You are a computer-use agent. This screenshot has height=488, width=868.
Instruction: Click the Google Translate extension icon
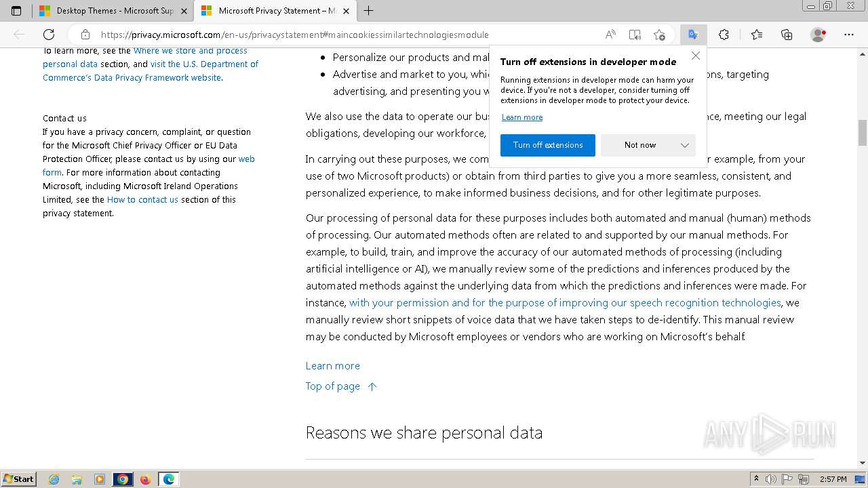pos(693,35)
